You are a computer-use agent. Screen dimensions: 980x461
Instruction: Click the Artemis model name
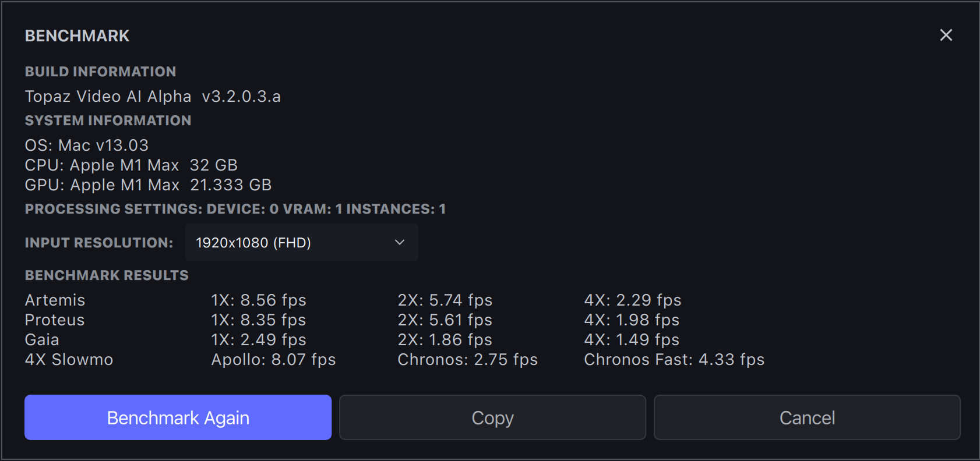(55, 300)
